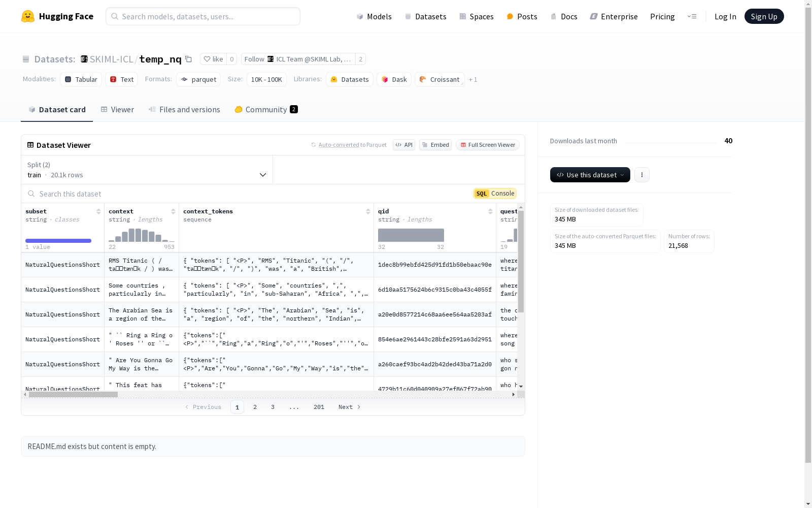The image size is (812, 508).
Task: Click the qid lengths histogram bar
Action: point(411,235)
